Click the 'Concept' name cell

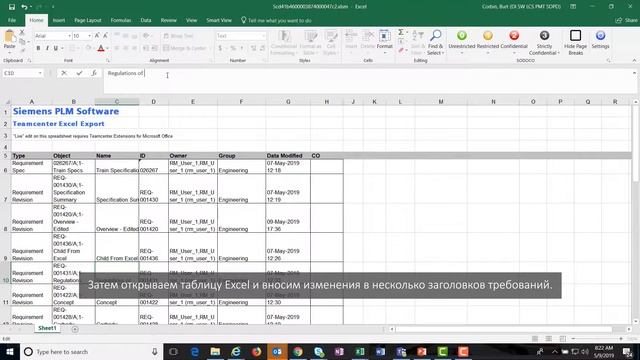(x=117, y=295)
